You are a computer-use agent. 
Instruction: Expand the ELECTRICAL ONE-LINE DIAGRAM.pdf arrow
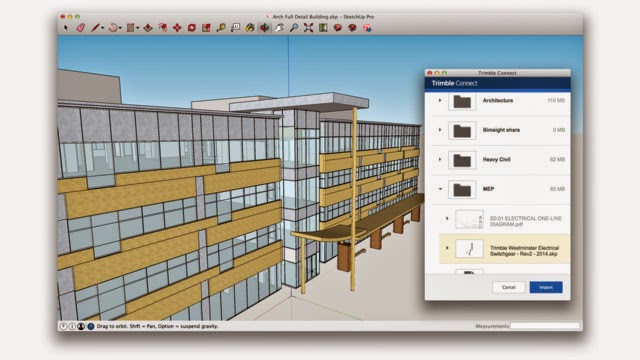pyautogui.click(x=447, y=219)
